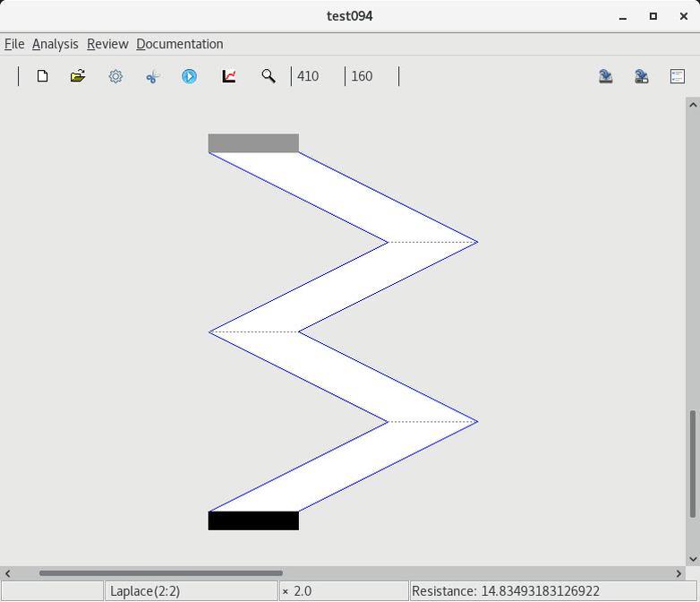Click the gray terminal at the top of the shape
Screen dimensions: 700x602
point(253,143)
